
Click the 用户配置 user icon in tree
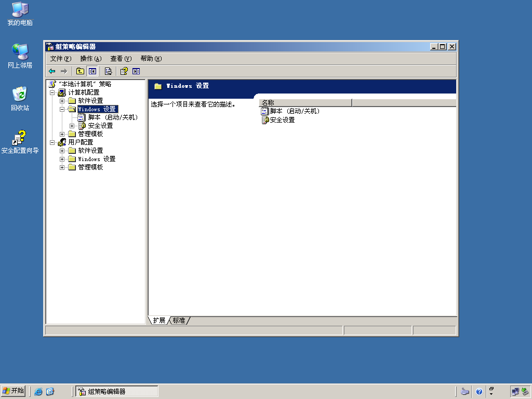tap(62, 142)
